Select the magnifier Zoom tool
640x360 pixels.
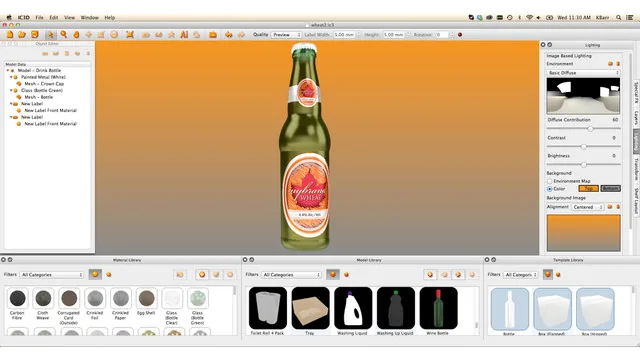[x=64, y=35]
